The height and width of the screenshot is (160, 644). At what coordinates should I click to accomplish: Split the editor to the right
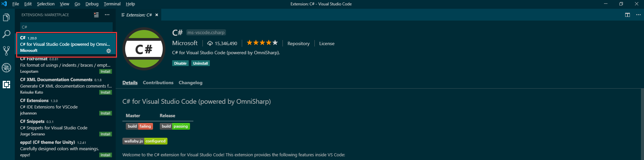[627, 15]
